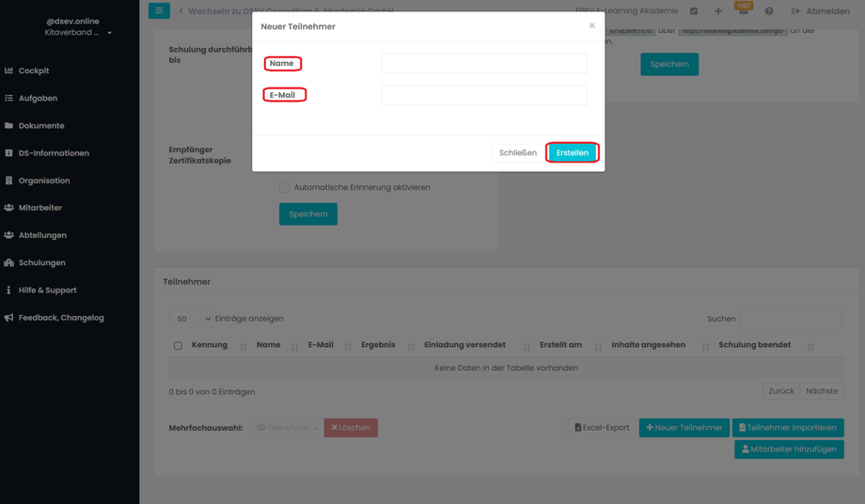Open Mitarbeiter in the sidebar menu
This screenshot has height=504, width=865.
tap(39, 208)
